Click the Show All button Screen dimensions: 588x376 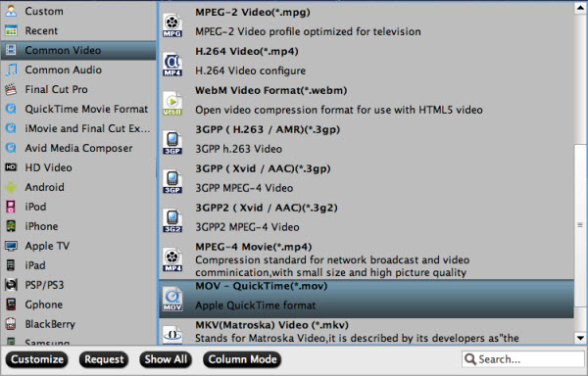(x=166, y=359)
